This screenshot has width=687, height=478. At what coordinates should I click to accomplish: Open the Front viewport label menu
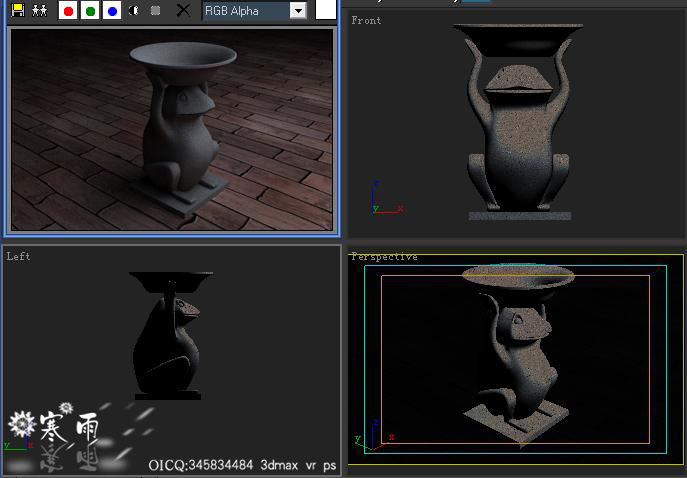click(x=366, y=20)
